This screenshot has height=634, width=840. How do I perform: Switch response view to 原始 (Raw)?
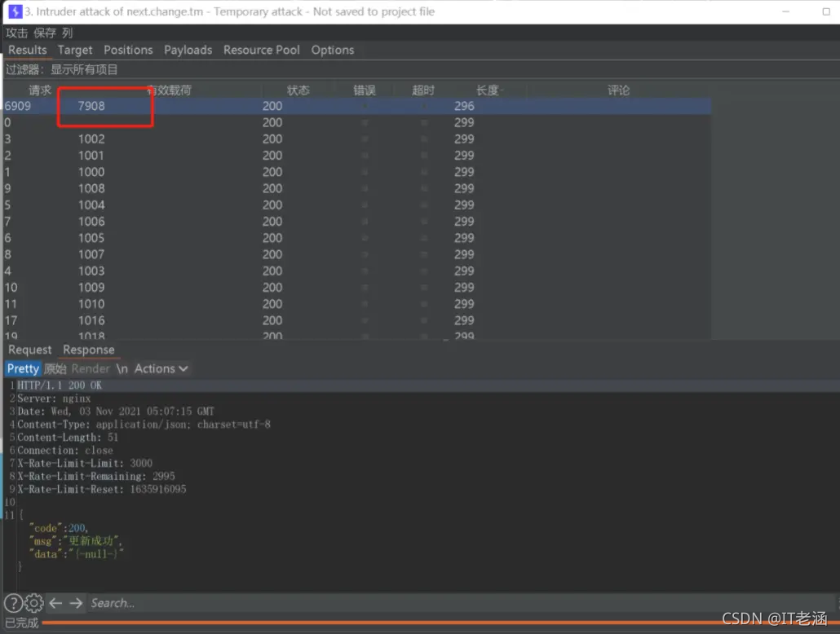tap(55, 368)
